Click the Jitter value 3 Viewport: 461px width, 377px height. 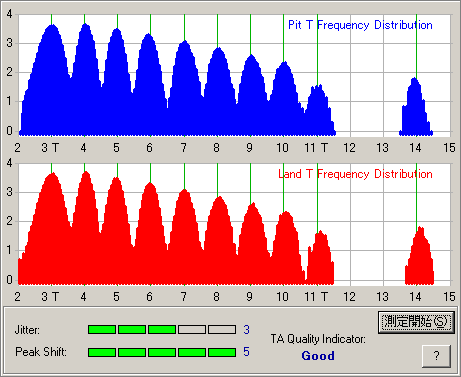[246, 330]
